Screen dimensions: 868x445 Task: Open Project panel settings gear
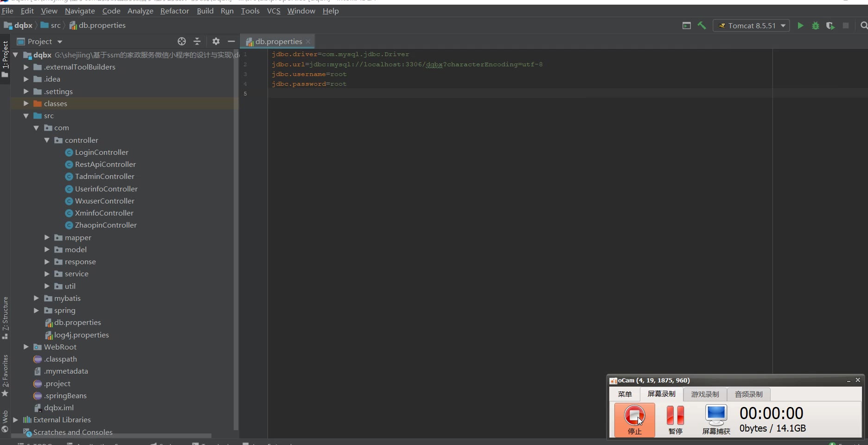216,41
